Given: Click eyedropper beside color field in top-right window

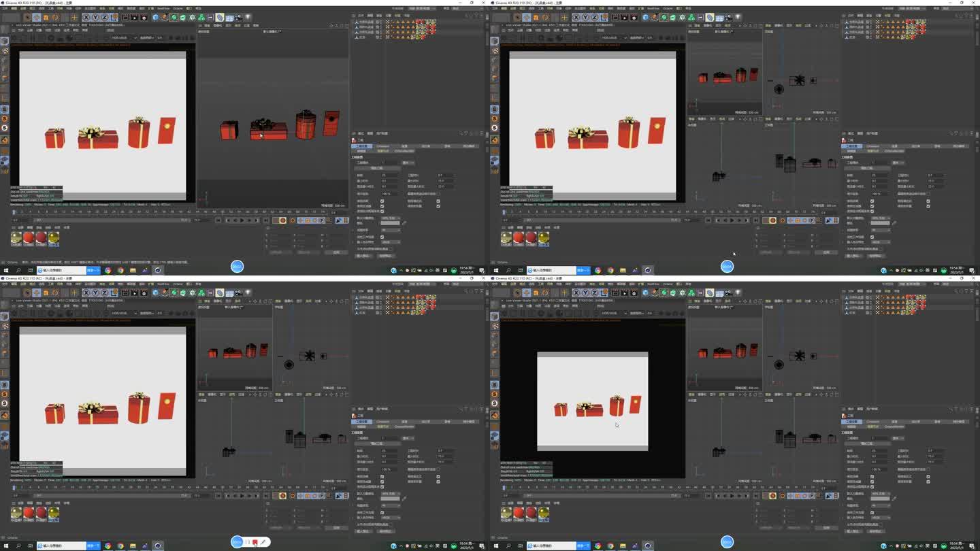Looking at the screenshot, I should pyautogui.click(x=894, y=223).
